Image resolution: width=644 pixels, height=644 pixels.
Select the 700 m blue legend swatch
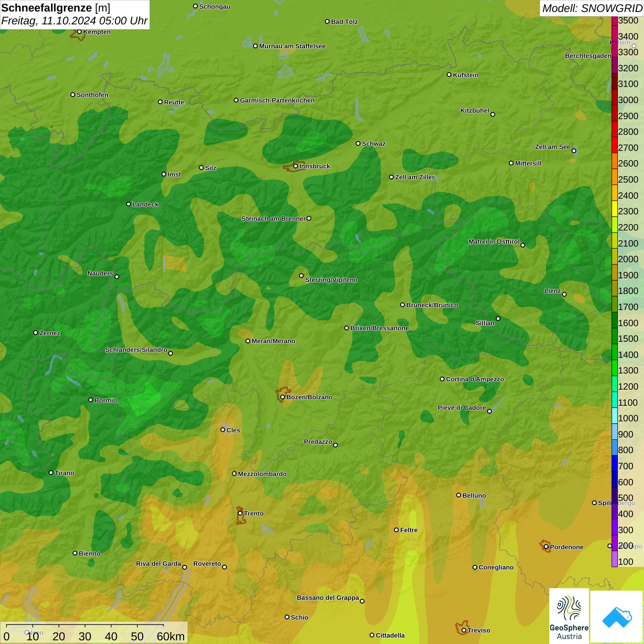(615, 463)
